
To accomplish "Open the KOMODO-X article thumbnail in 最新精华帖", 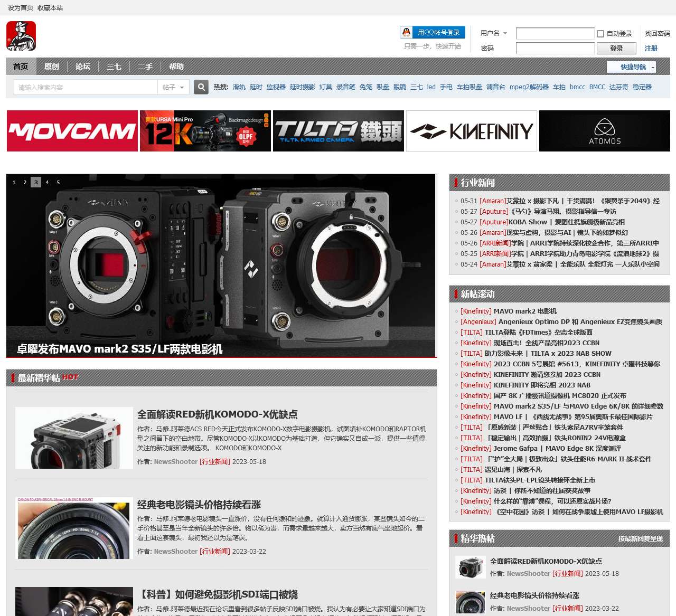I will [x=74, y=438].
